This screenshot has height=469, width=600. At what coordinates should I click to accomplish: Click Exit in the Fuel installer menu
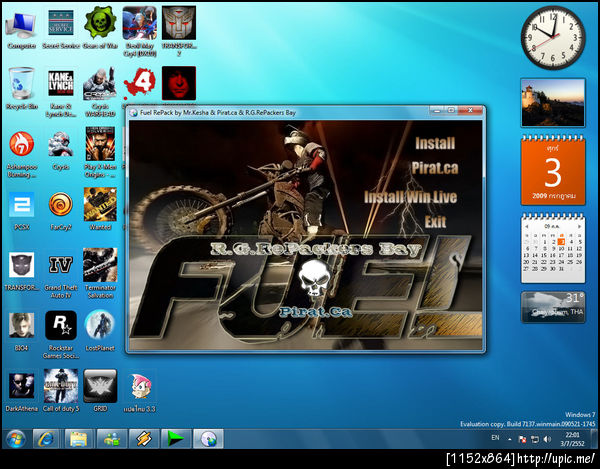pos(435,221)
